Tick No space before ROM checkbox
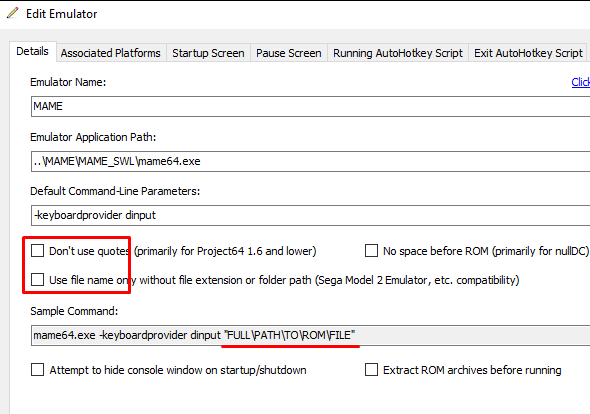The width and height of the screenshot is (590, 414). pos(371,251)
